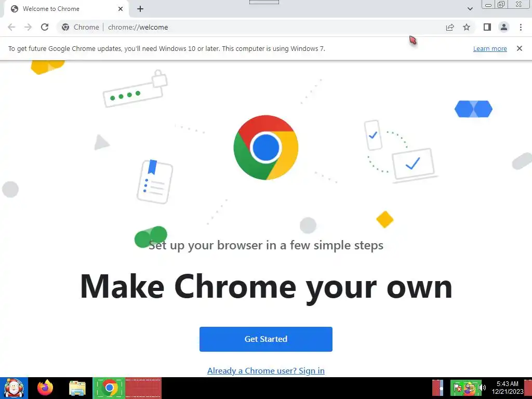The height and width of the screenshot is (399, 532).
Task: Bookmark this tab with the star icon
Action: (467, 27)
